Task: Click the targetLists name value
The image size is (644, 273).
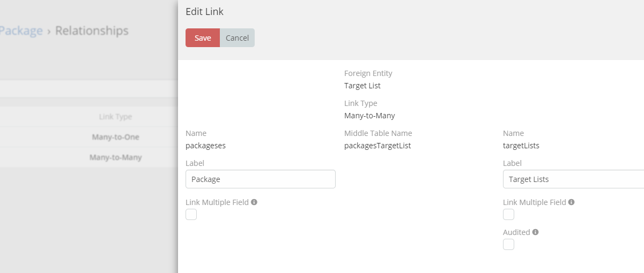Action: point(521,146)
